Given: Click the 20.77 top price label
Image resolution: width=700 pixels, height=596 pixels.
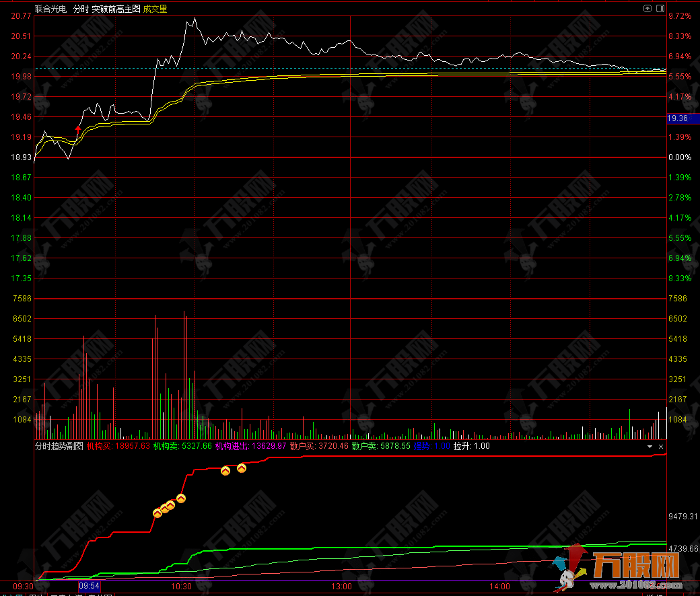Looking at the screenshot, I should 21,16.
